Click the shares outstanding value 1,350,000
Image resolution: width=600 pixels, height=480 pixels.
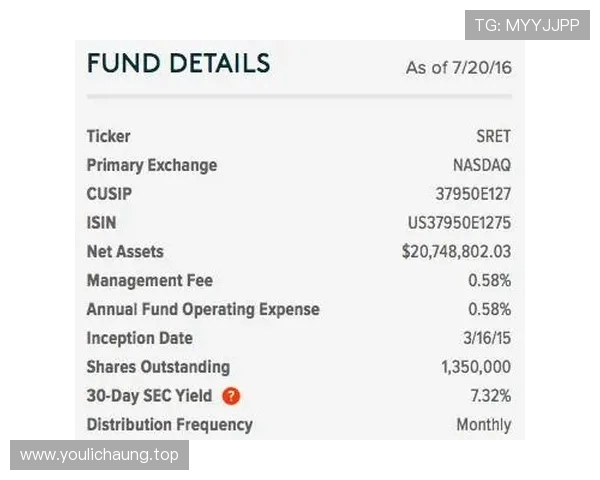(475, 367)
